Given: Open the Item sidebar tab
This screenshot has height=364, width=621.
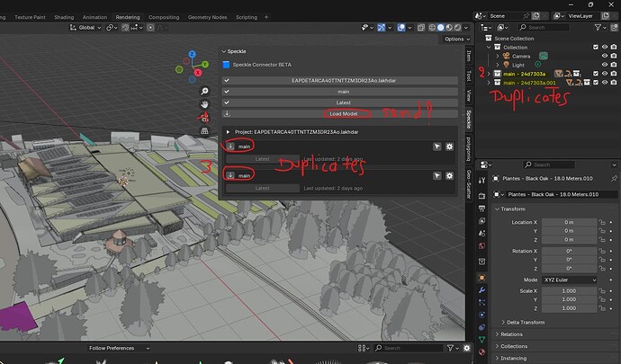Looking at the screenshot, I should [x=469, y=57].
